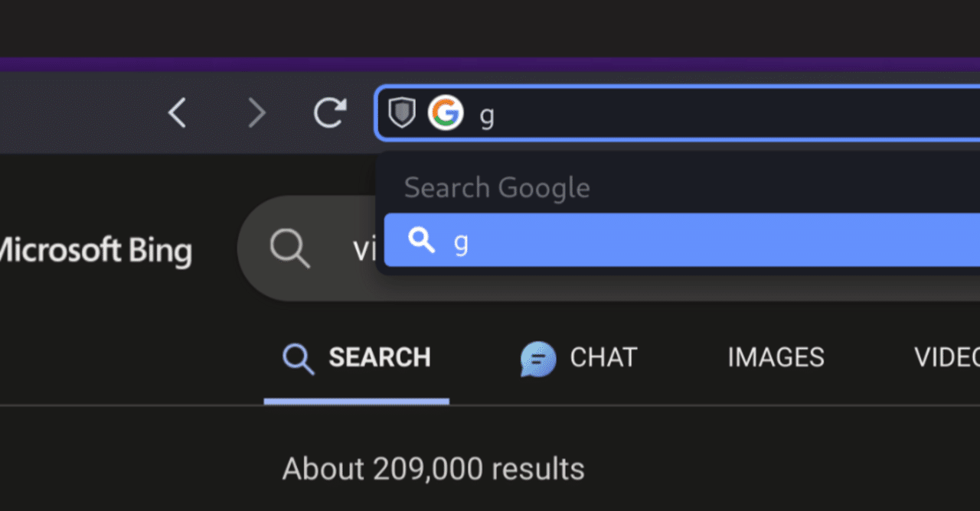Select the CHAT tab
Screen dimensions: 980x511
coord(604,357)
